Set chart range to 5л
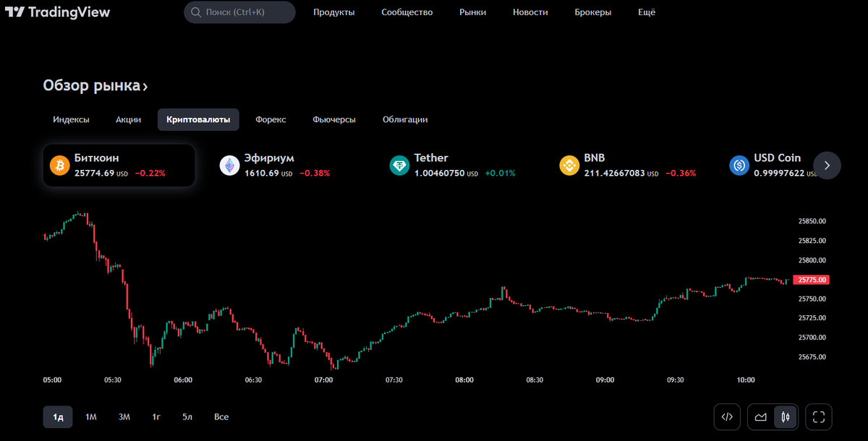Screen dimensions: 868x441 187,417
